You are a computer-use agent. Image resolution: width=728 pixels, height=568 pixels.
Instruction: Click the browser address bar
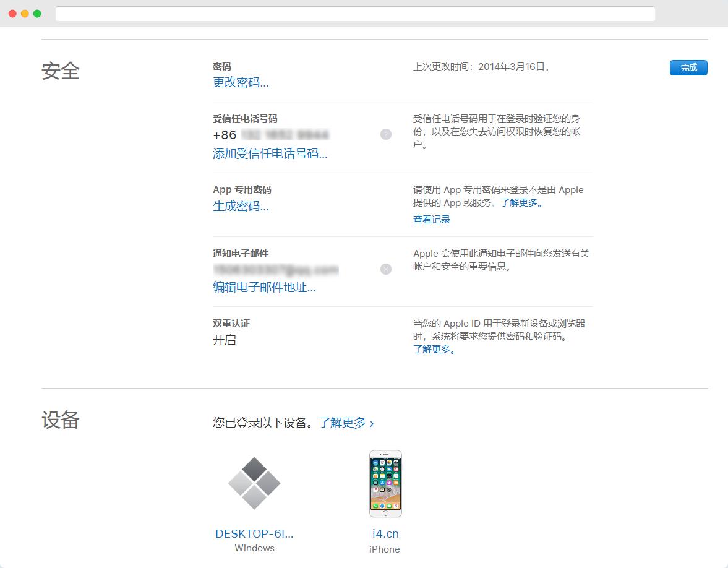coord(356,14)
